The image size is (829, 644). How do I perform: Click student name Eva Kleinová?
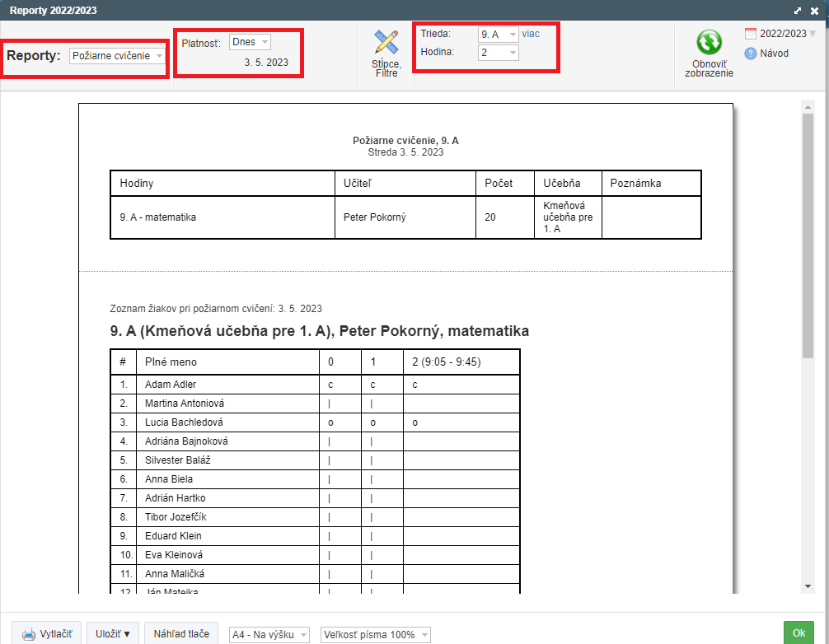point(174,555)
